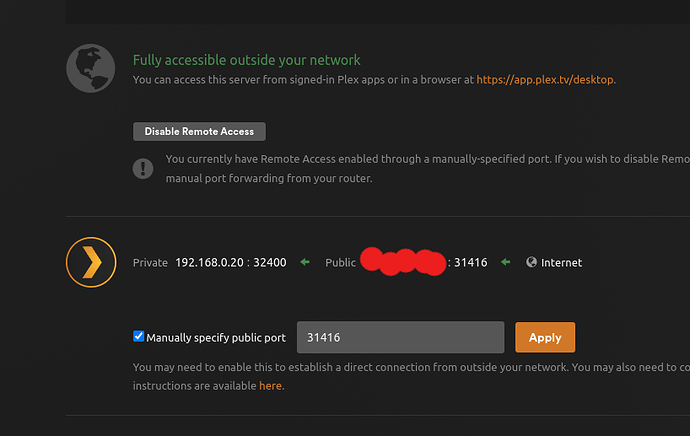Click the private address 192.168.0.20 : 32400
The image size is (690, 436).
click(x=231, y=263)
